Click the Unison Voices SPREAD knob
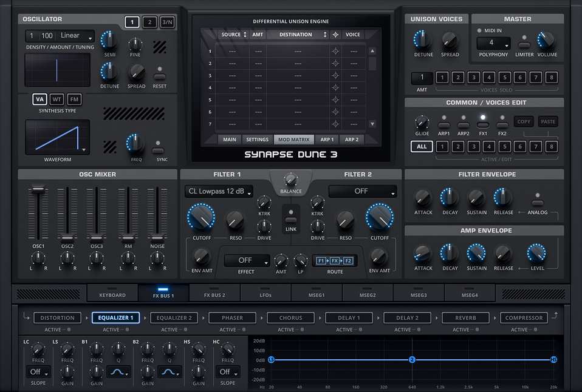The height and width of the screenshot is (392, 582). coord(450,41)
